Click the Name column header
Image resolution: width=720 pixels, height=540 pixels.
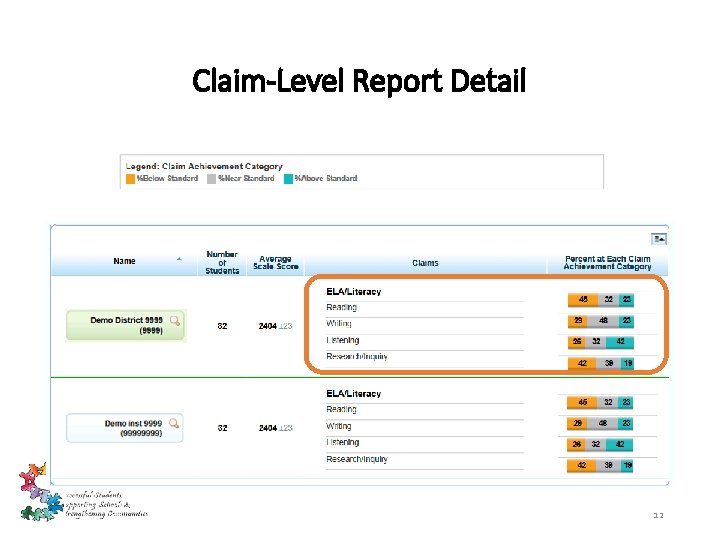[x=124, y=261]
